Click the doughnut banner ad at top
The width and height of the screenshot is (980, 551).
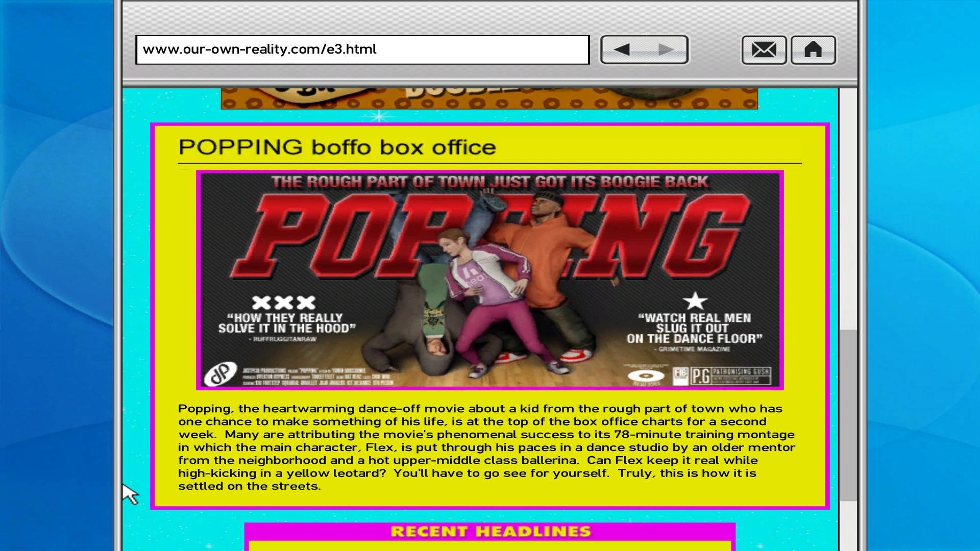[489, 98]
